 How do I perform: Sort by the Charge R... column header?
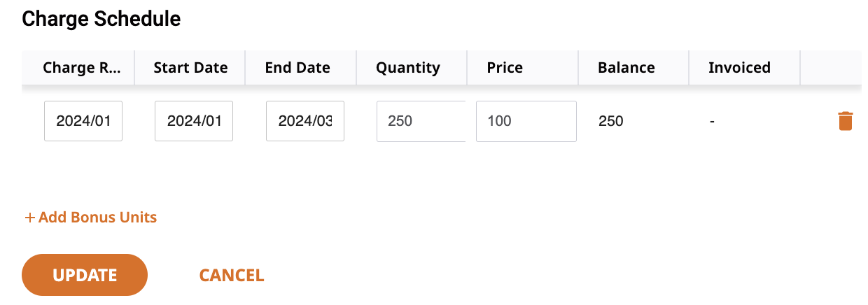point(81,68)
